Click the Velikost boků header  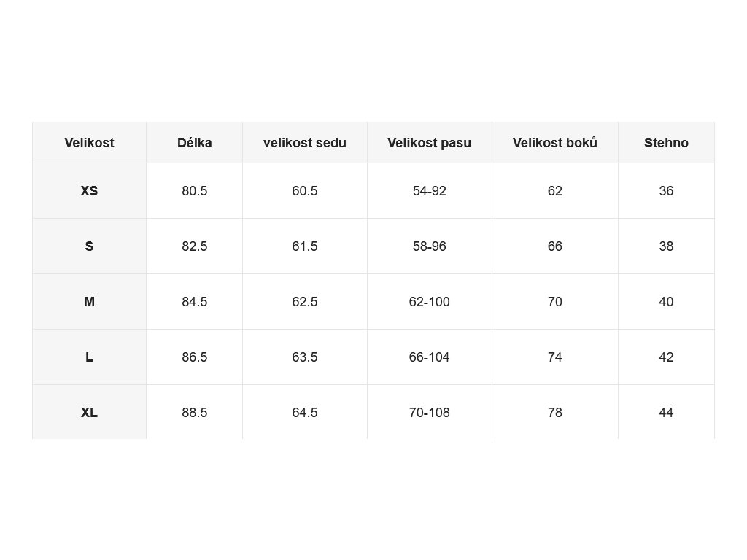(555, 142)
